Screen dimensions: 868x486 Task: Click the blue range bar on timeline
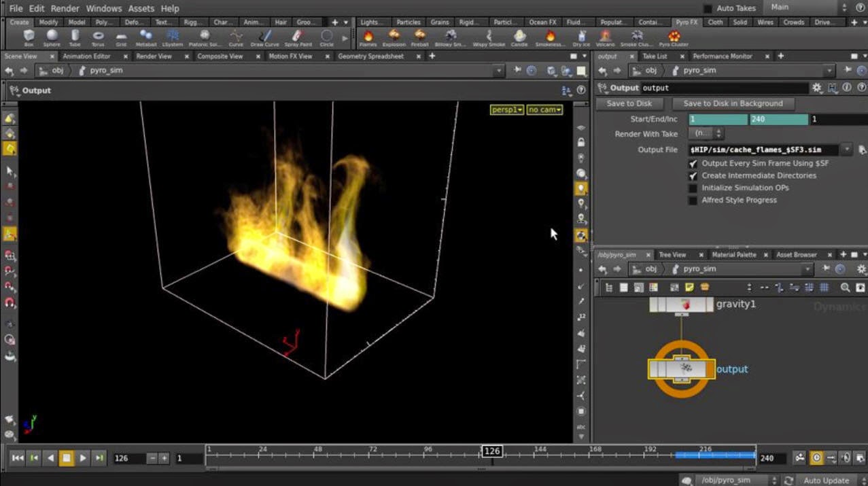click(715, 455)
